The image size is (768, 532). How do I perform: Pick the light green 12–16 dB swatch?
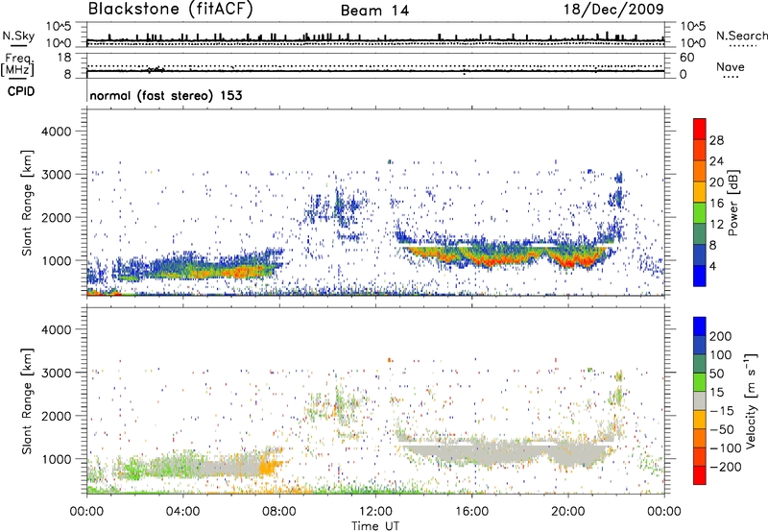coord(700,213)
